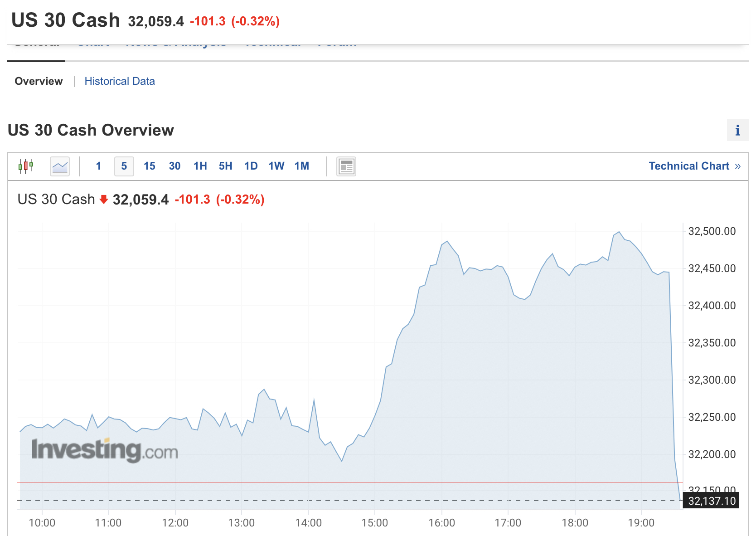Switch chart to 1W timeframe

coord(276,166)
